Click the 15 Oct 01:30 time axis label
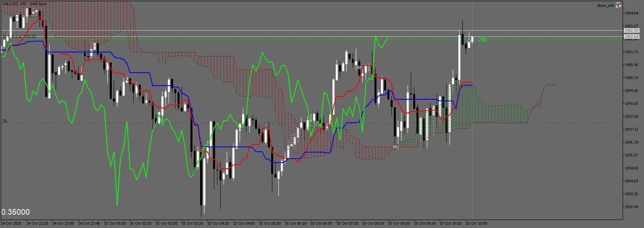The image size is (644, 228). coord(115,223)
